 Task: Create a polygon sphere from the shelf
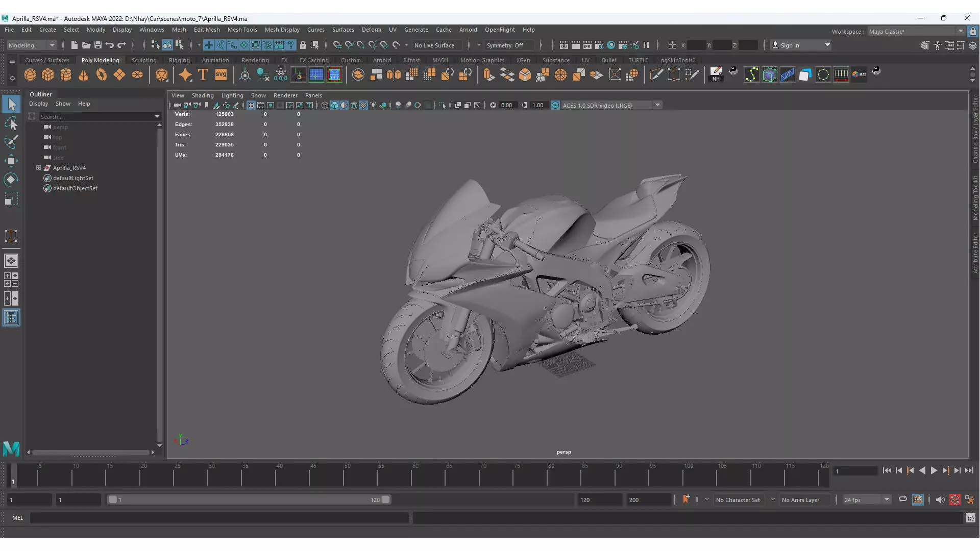click(x=30, y=75)
